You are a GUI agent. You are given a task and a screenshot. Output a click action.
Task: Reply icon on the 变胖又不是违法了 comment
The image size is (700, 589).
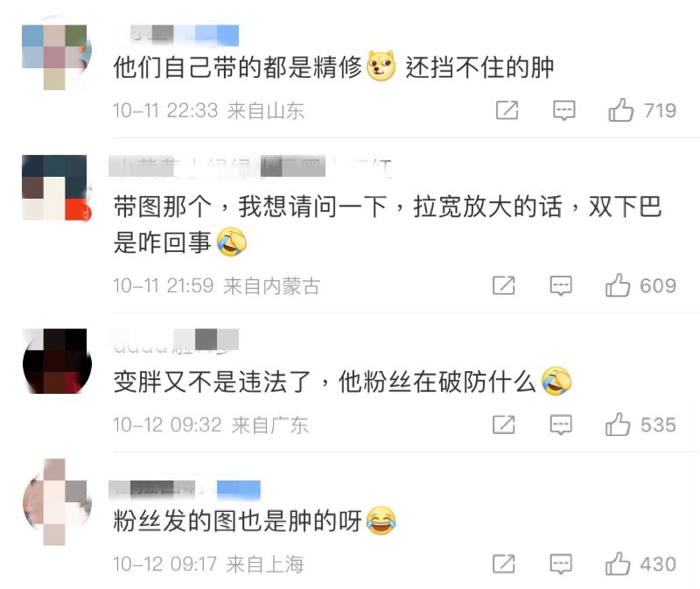[x=561, y=424]
